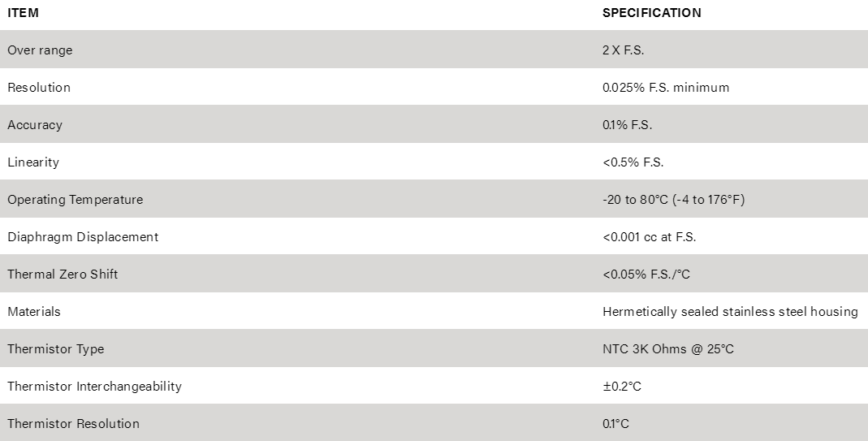The width and height of the screenshot is (868, 441).
Task: Select the Linearity item text
Action: [33, 162]
